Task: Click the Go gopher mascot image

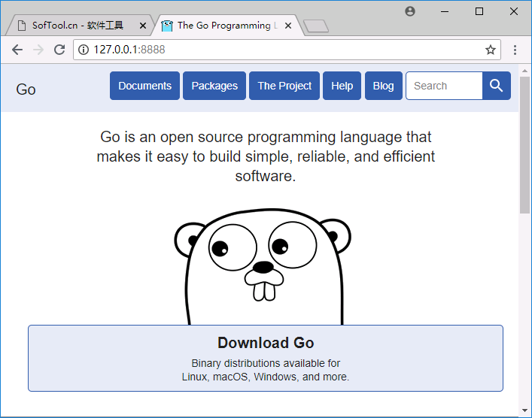Action: click(x=263, y=266)
